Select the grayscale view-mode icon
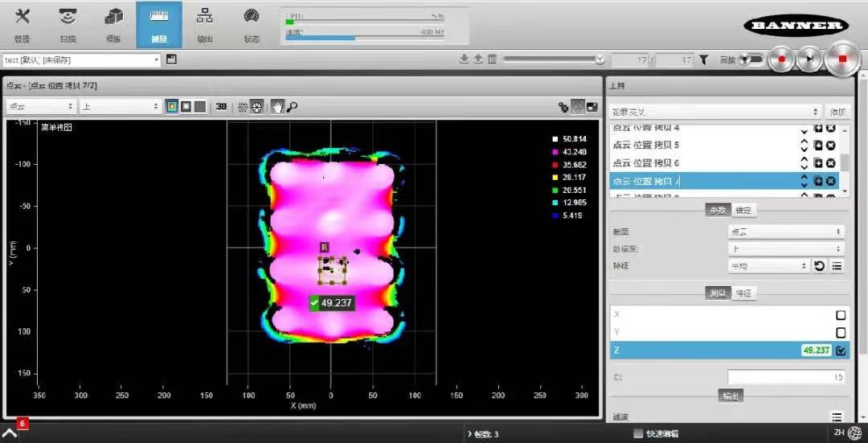 tap(186, 106)
